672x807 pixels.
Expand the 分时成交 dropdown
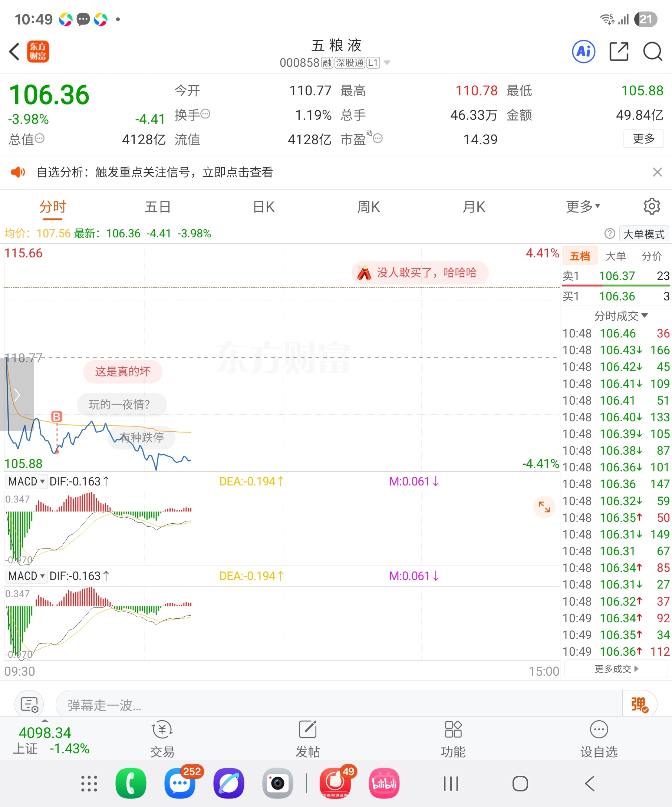(621, 316)
